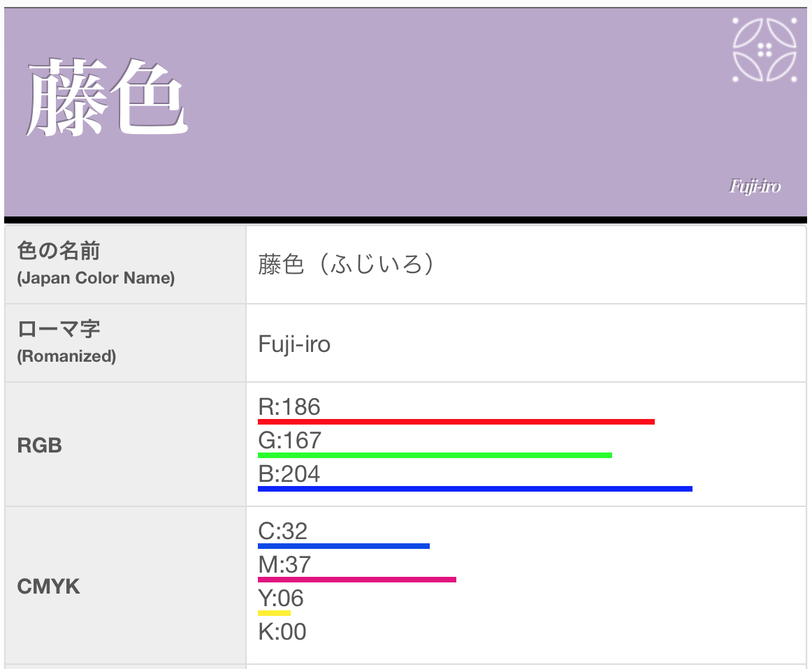Click the B:204 value label

point(289,474)
